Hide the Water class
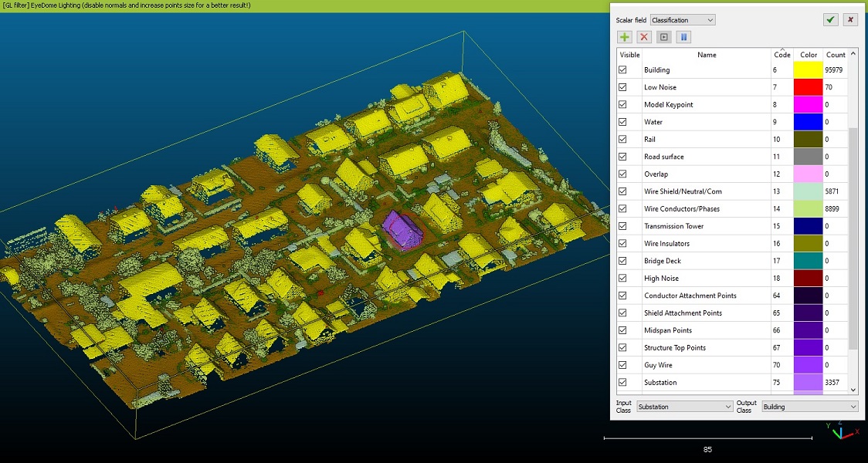868x463 pixels. point(622,122)
